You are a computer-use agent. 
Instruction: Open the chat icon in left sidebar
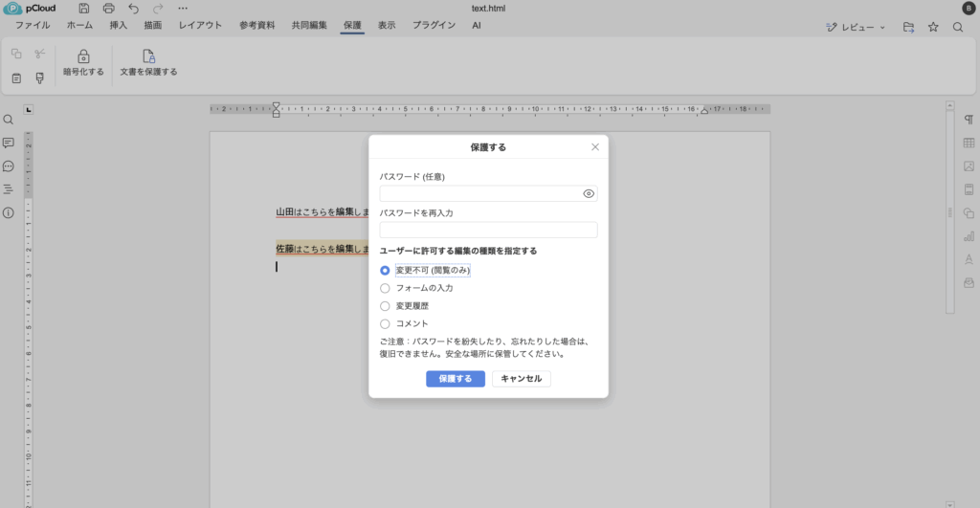pyautogui.click(x=8, y=166)
